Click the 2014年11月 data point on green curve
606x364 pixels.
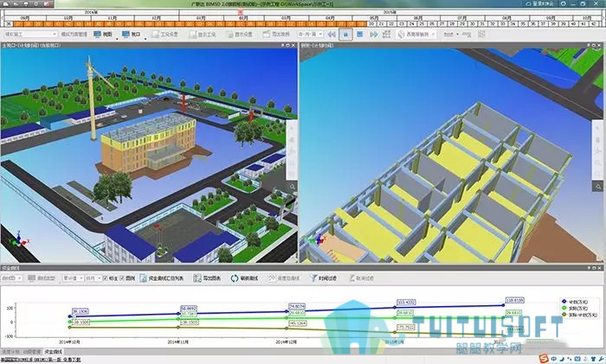178,319
